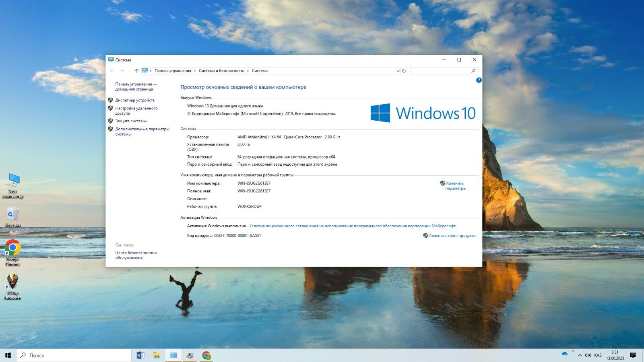Expand chevron before Control Panel breadcrumb
Image resolution: width=644 pixels, height=362 pixels.
[x=151, y=71]
